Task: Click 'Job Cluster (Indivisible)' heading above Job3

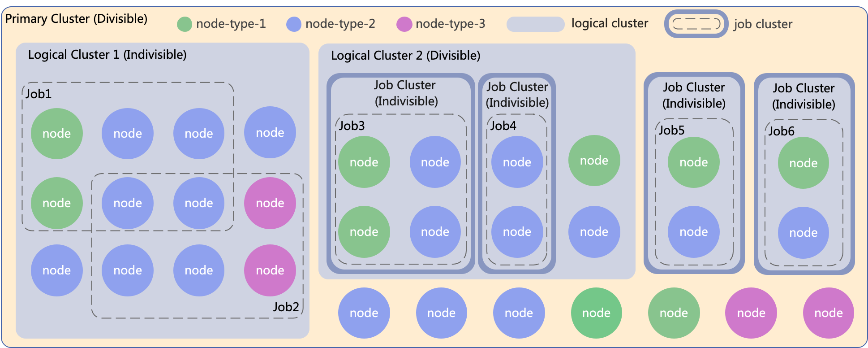Action: [405, 93]
